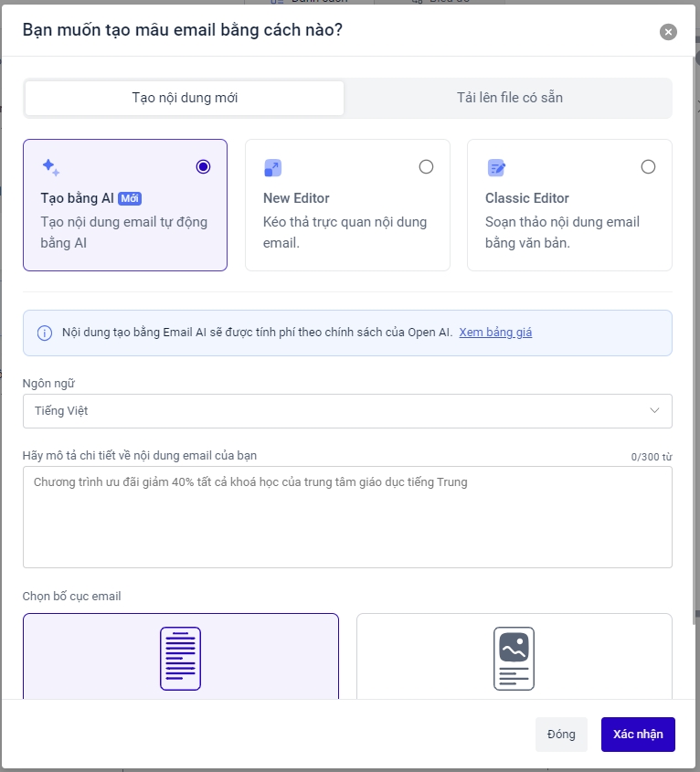Choose the text-only email layout
The height and width of the screenshot is (772, 700).
pyautogui.click(x=181, y=657)
